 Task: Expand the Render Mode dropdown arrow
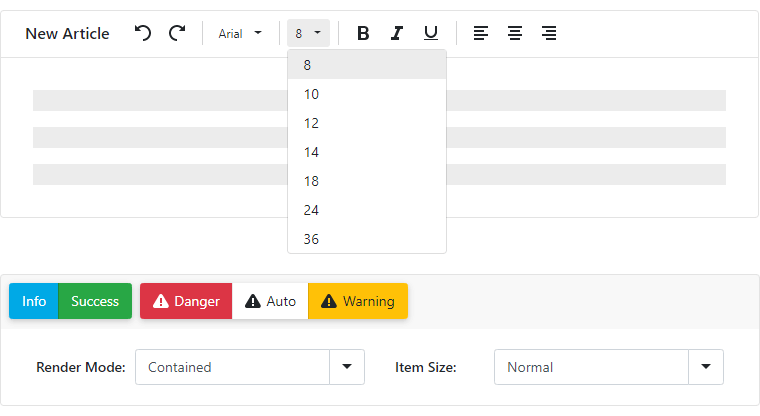(347, 367)
